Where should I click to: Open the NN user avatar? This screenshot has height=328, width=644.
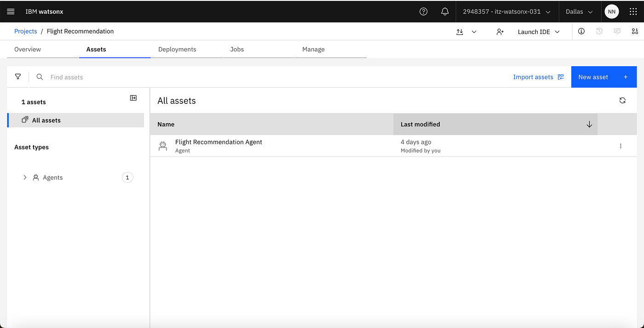pyautogui.click(x=612, y=11)
